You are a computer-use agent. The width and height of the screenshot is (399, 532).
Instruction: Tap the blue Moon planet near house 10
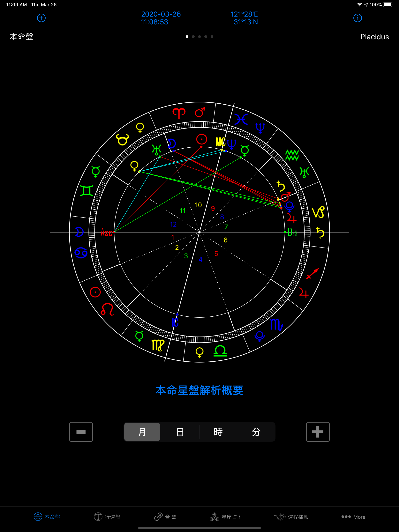pos(172,144)
